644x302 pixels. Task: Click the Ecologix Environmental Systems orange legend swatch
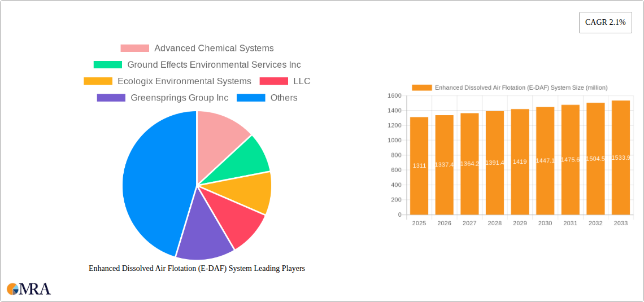[x=98, y=81]
